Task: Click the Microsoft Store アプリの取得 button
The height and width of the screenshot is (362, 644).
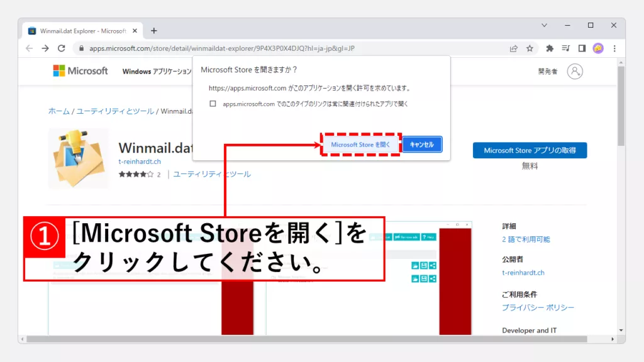Action: [x=530, y=151]
